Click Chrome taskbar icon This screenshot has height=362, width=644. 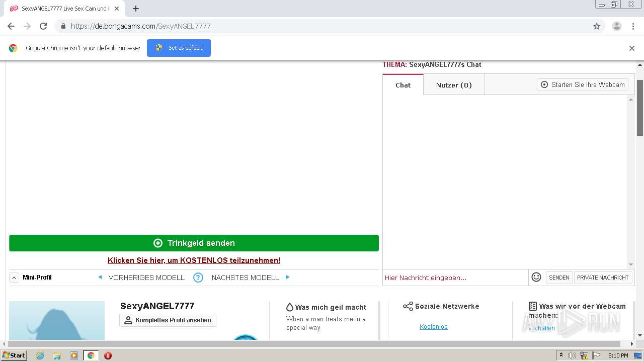(91, 355)
